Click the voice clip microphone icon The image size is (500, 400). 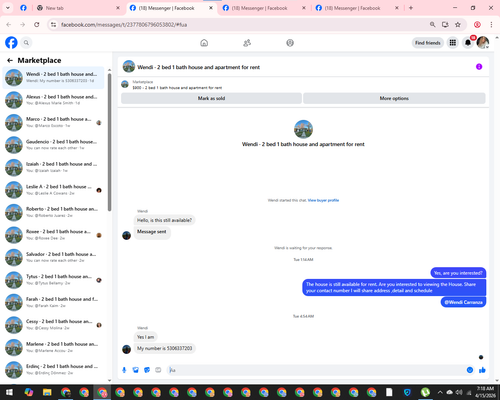click(124, 370)
